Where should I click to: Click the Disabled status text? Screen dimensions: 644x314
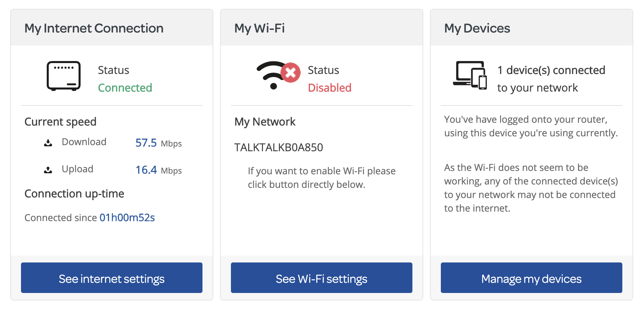click(x=329, y=87)
